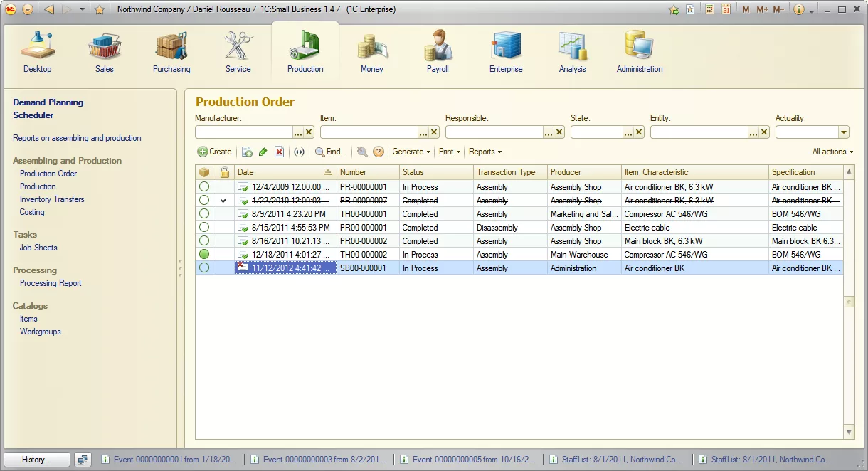The width and height of the screenshot is (868, 471).
Task: Open the calendar tool
Action: click(x=726, y=9)
